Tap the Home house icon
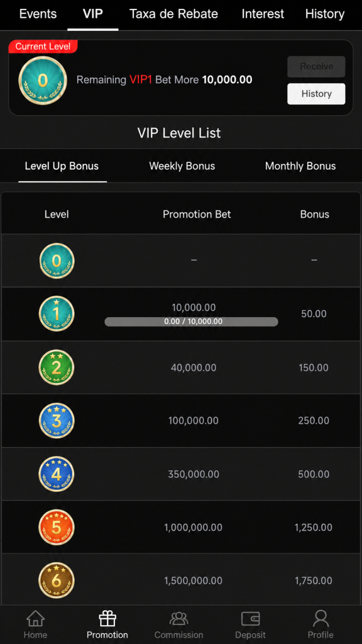The width and height of the screenshot is (362, 644). (35, 619)
